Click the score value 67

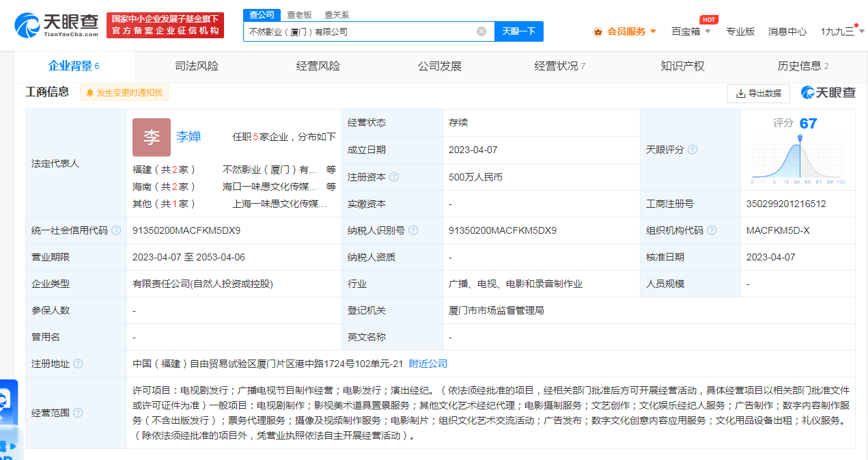(x=808, y=124)
